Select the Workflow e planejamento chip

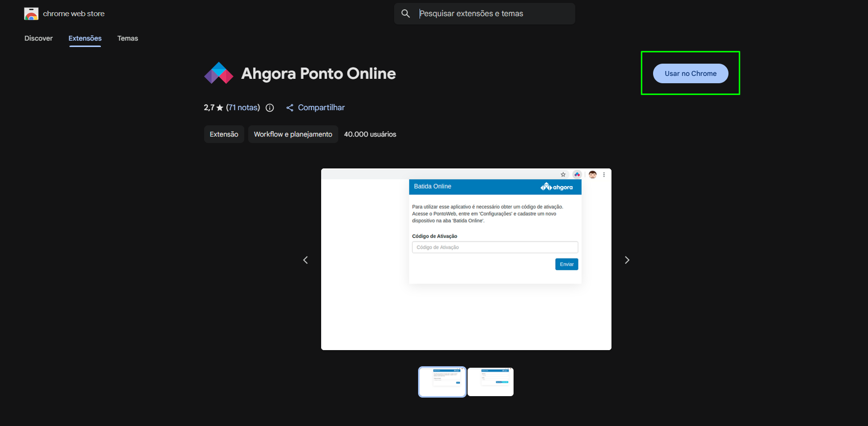pyautogui.click(x=293, y=134)
